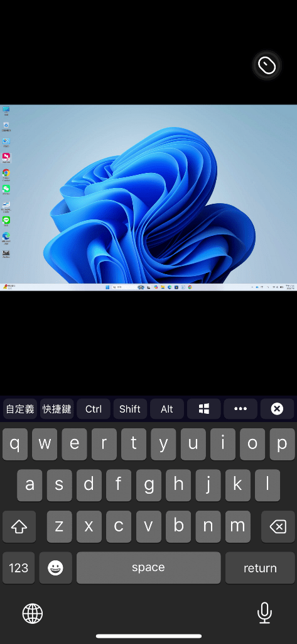This screenshot has width=297, height=644.
Task: Tap the z key
Action: point(60,526)
